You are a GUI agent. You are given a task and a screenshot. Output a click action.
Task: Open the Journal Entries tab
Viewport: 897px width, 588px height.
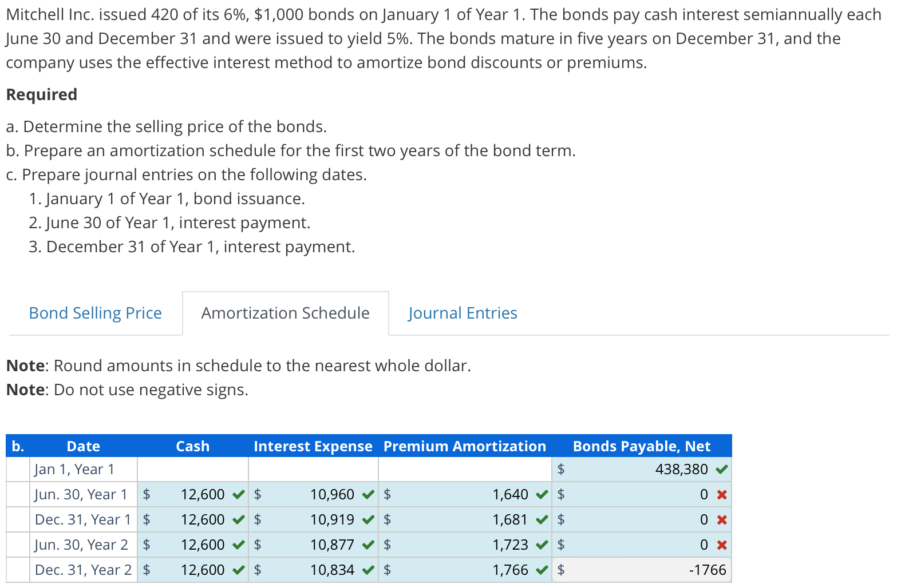(x=463, y=313)
